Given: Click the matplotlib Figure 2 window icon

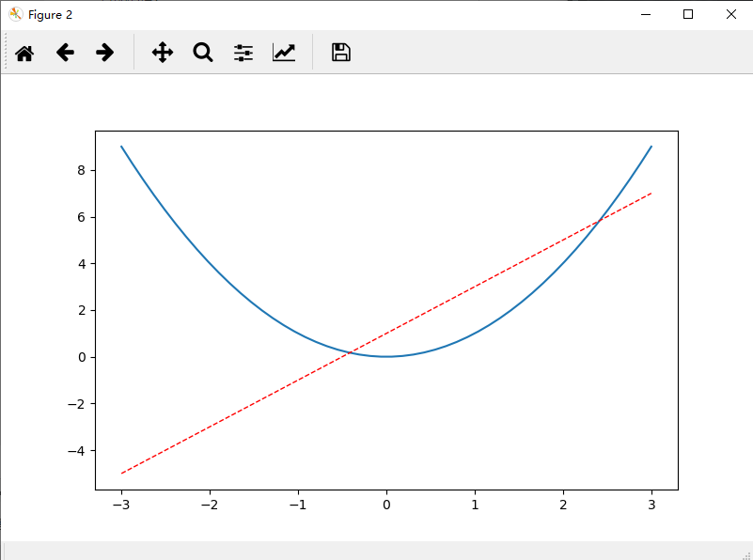Looking at the screenshot, I should 15,14.
